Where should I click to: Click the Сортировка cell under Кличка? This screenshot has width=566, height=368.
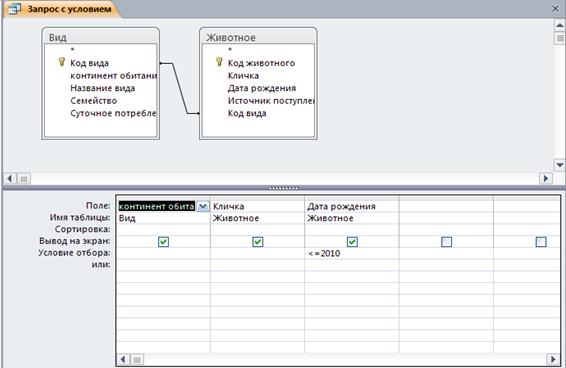tap(257, 230)
